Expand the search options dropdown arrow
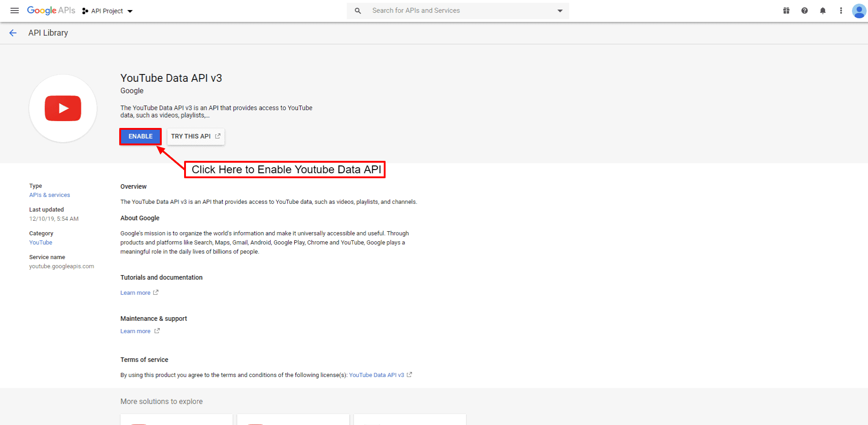Screen dimensions: 868x425 pos(560,11)
